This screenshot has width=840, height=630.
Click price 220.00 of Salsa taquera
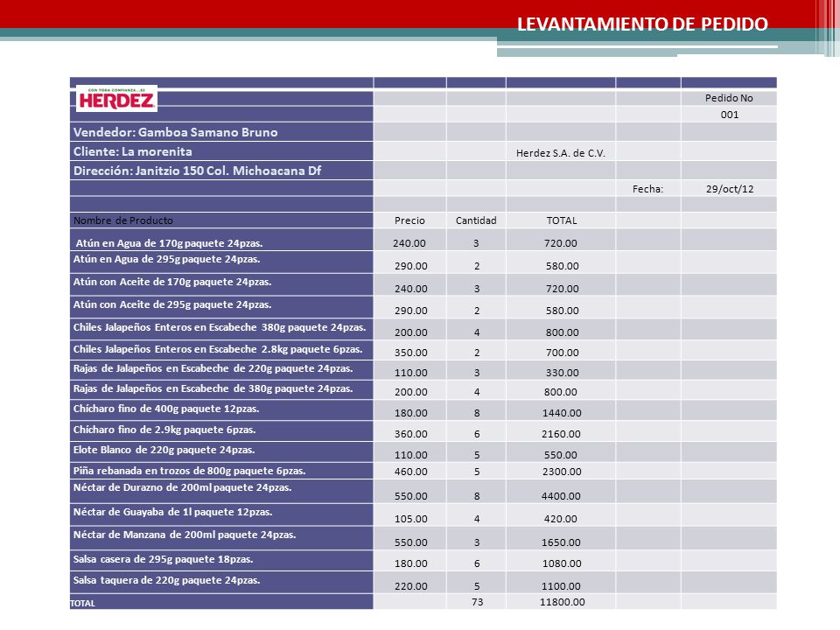(411, 586)
